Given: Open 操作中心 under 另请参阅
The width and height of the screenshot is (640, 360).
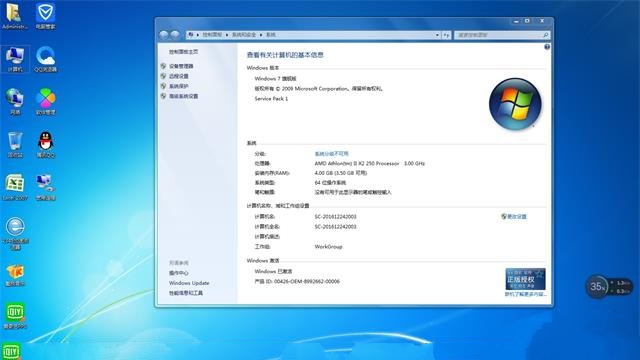Looking at the screenshot, I should (179, 273).
